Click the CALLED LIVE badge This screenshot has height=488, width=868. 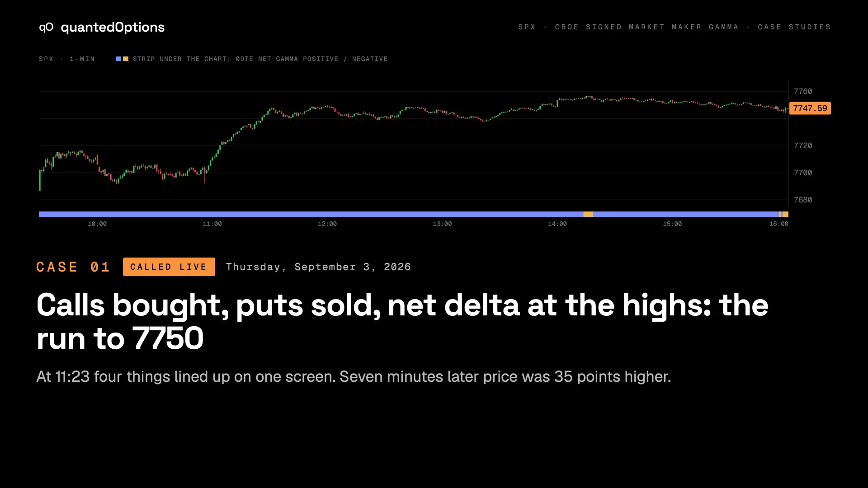[x=169, y=267]
